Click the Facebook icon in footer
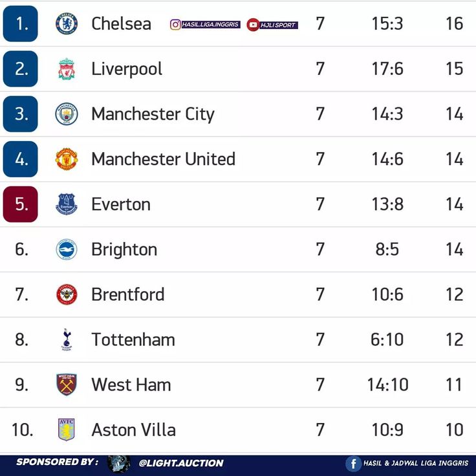This screenshot has width=476, height=476. click(x=353, y=464)
